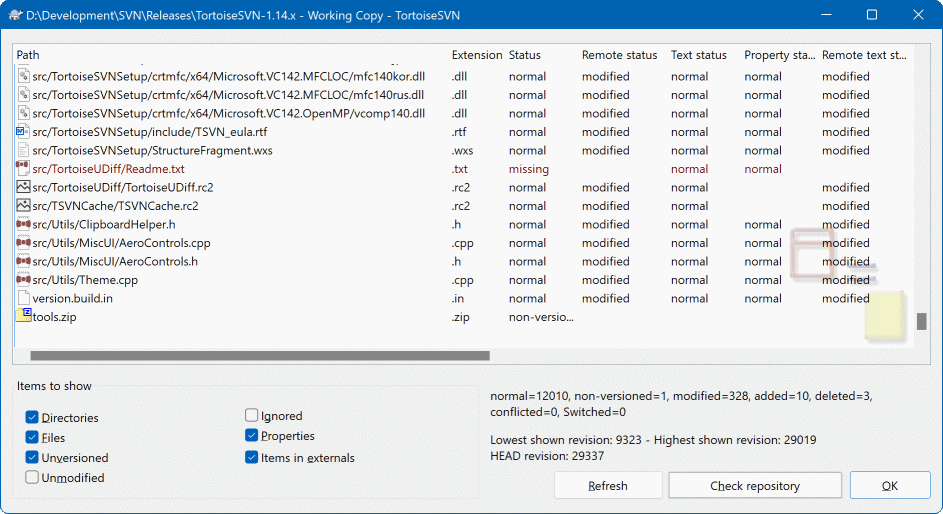Select the vcomp140.dll path text
Viewport: 943px width, 514px height.
pyautogui.click(x=229, y=114)
